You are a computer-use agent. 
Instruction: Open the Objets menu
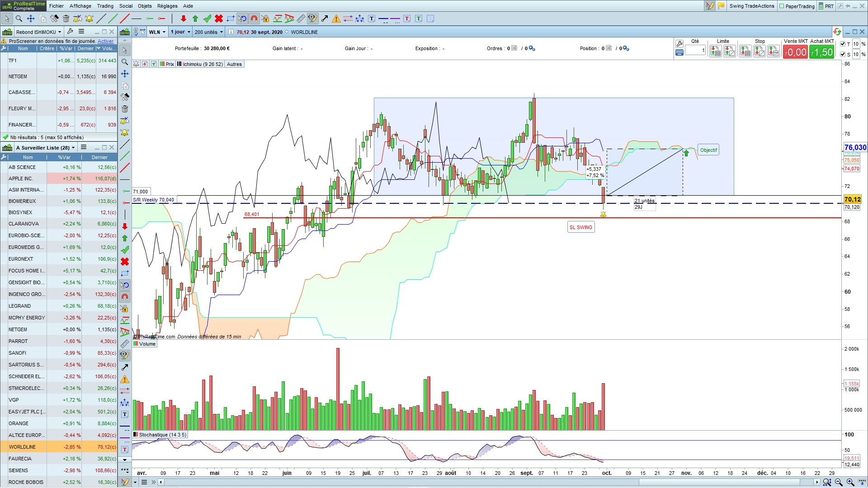tap(145, 6)
